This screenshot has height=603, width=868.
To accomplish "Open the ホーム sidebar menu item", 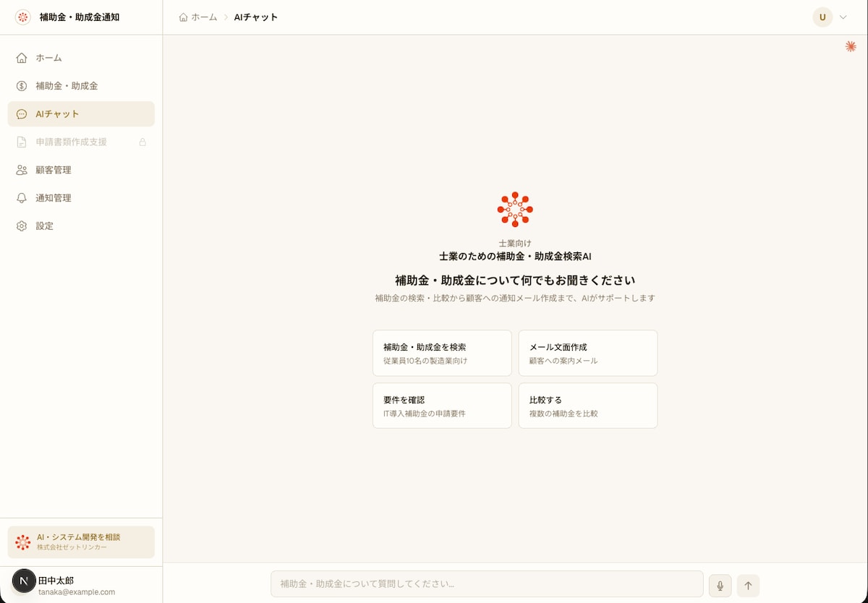I will (x=81, y=58).
